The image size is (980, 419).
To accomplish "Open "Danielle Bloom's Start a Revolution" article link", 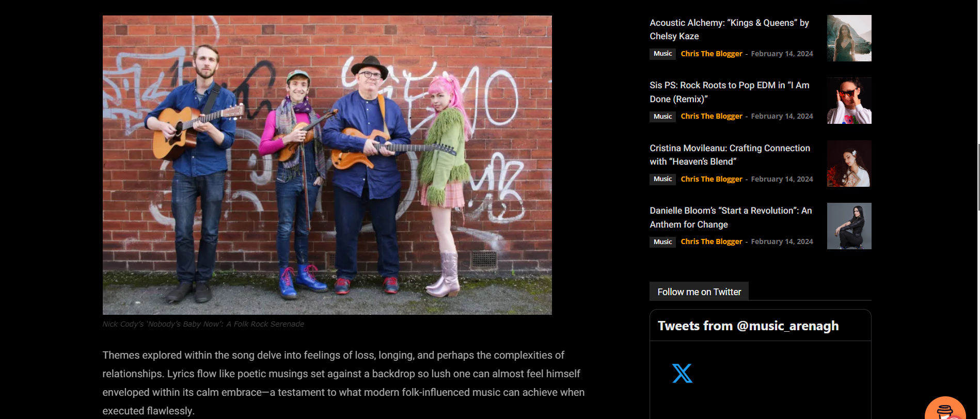I will click(731, 217).
